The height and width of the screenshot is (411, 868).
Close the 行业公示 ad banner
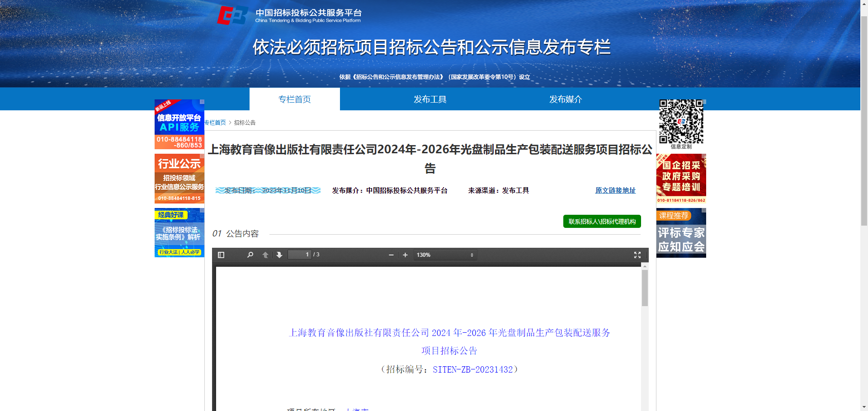pos(202,156)
